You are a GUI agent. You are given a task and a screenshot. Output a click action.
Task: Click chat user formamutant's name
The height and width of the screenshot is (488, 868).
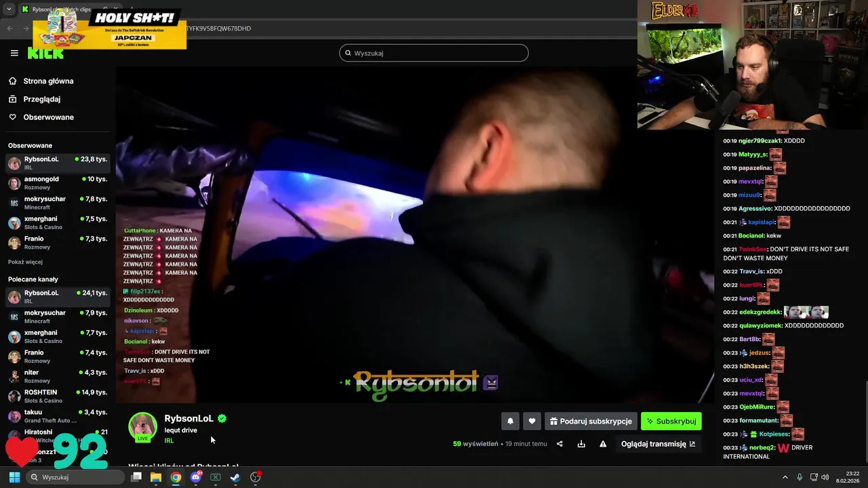click(x=758, y=420)
